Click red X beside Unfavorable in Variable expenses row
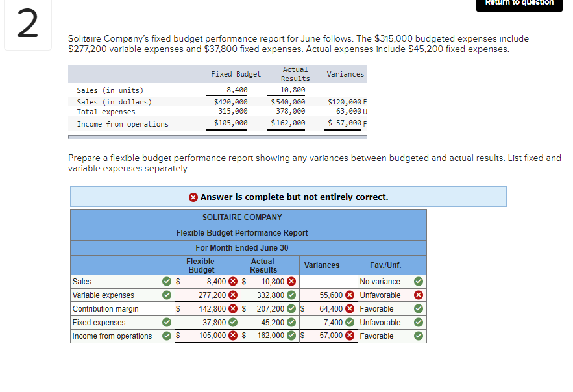 point(419,295)
